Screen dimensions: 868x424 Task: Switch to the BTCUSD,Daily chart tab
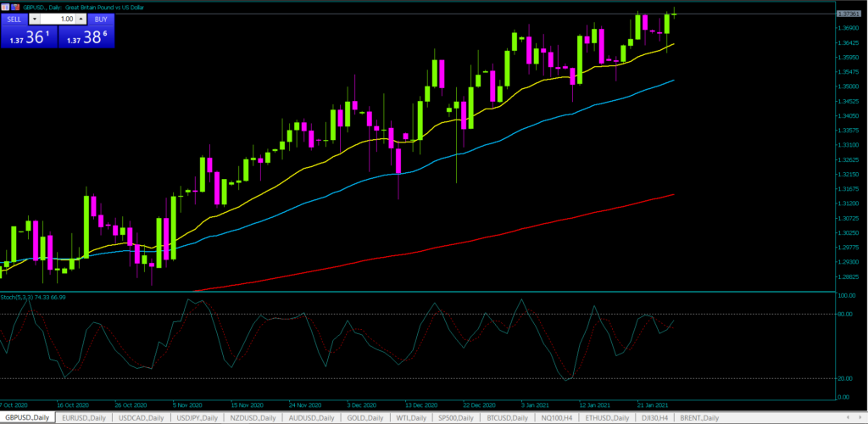[x=509, y=418]
